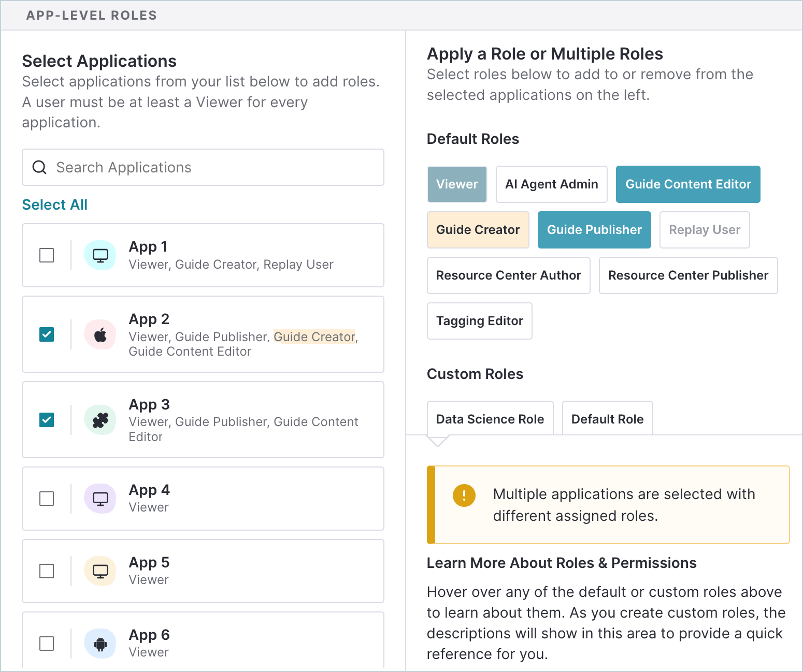Click the Select Applications heading
This screenshot has width=803, height=672.
(x=99, y=61)
